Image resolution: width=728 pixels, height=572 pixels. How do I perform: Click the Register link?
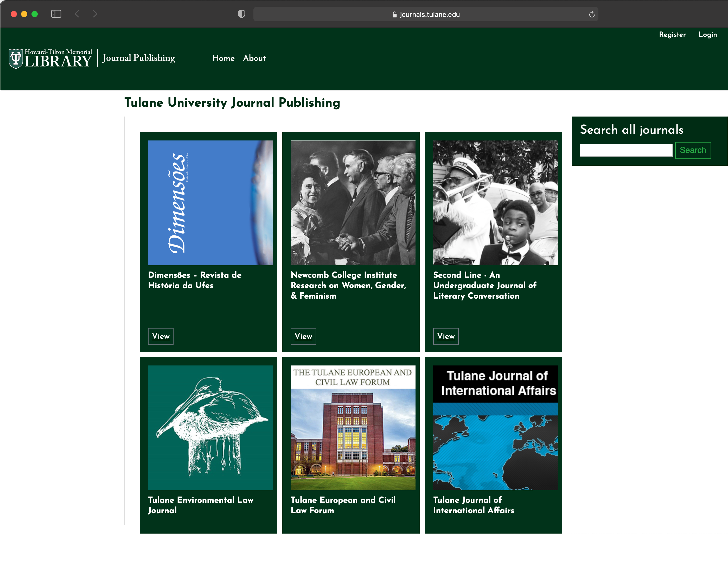672,35
